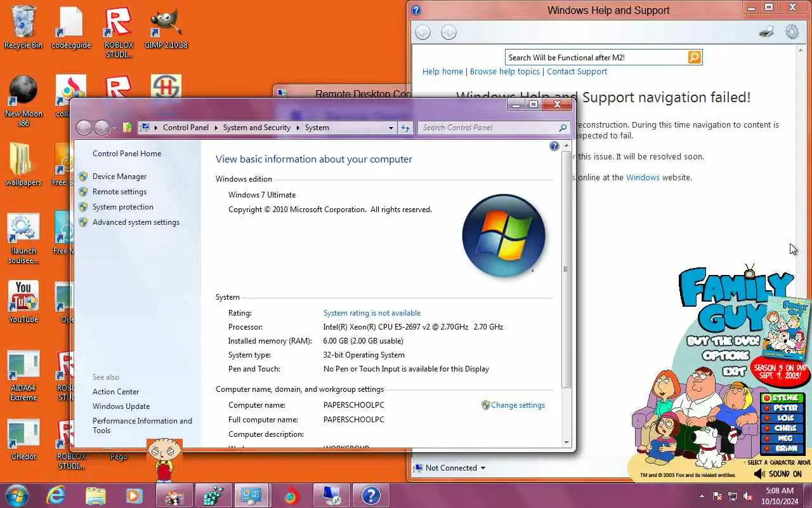
Task: Click the Change settings link
Action: click(x=518, y=405)
